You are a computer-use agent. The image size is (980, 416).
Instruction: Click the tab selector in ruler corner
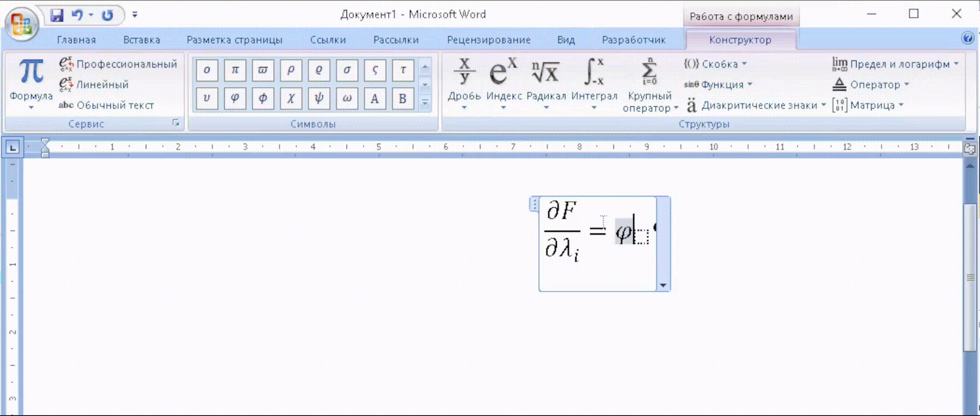[13, 148]
